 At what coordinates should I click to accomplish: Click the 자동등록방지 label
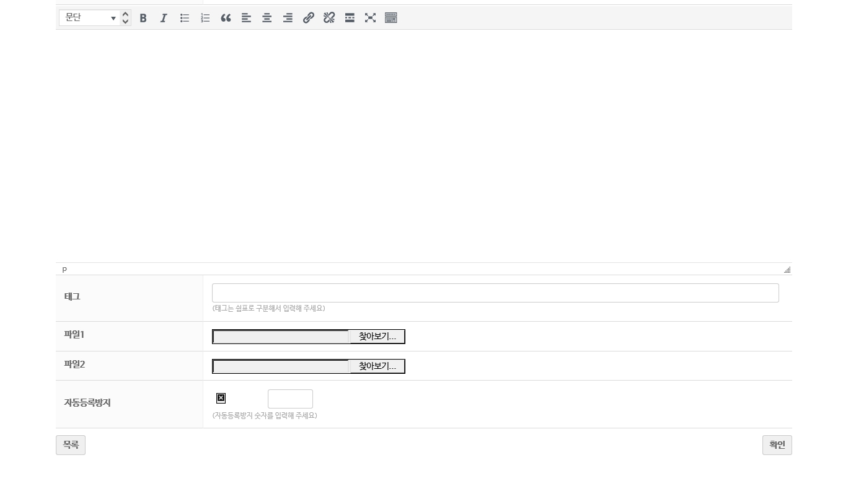[x=87, y=403]
